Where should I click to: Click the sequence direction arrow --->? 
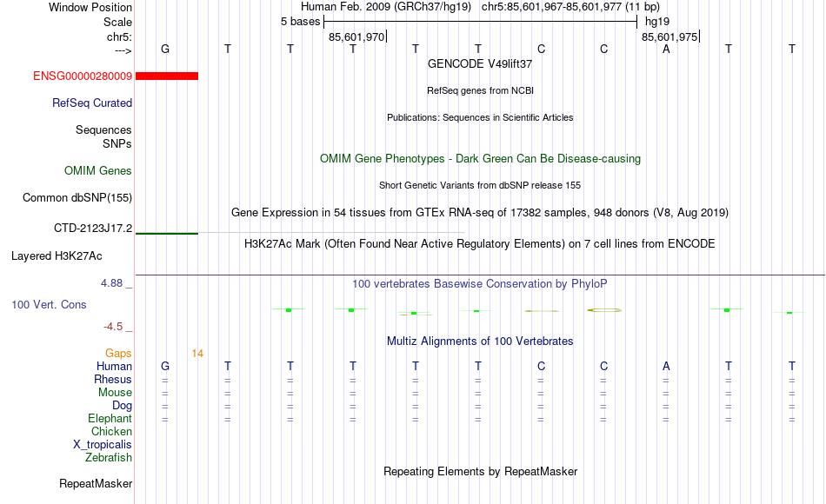pyautogui.click(x=123, y=50)
